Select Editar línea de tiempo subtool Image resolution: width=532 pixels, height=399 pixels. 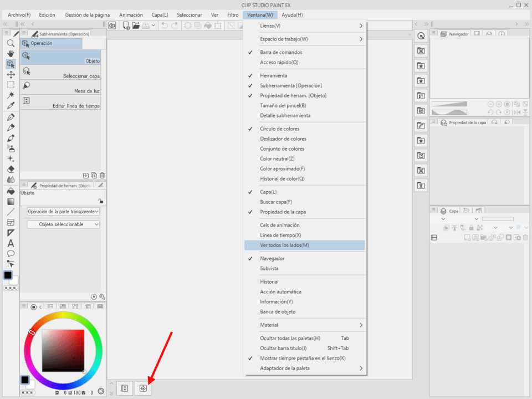(x=61, y=102)
